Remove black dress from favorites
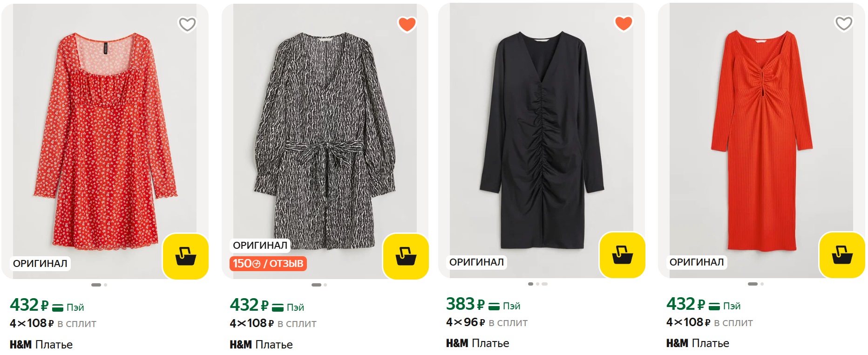This screenshot has width=868, height=355. (624, 23)
